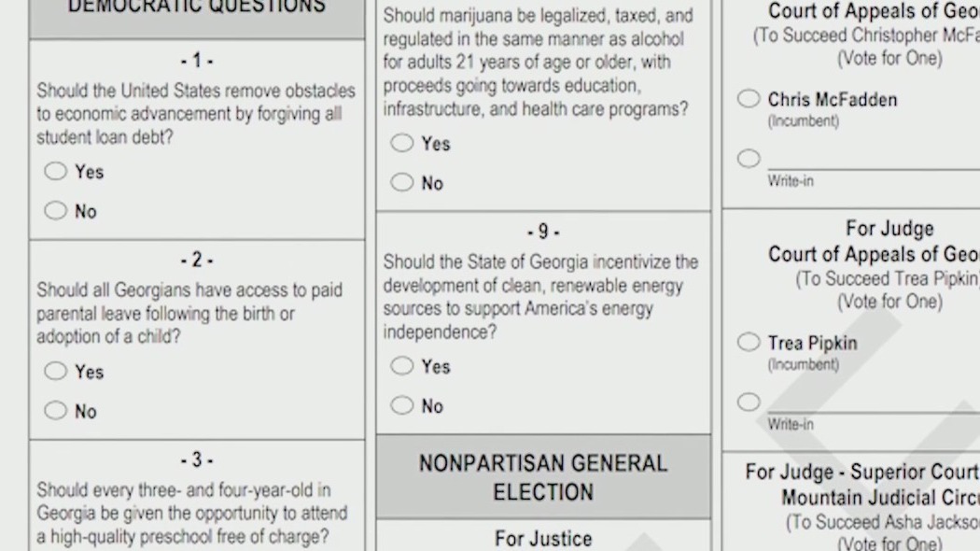Click question 3 preschool text
Viewport: 980px width, 551px height.
[191, 513]
